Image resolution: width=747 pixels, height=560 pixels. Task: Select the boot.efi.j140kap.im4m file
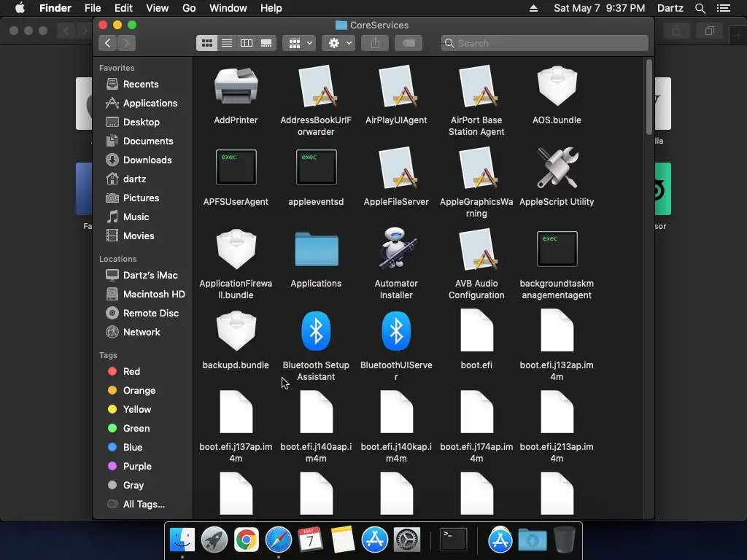pos(396,413)
